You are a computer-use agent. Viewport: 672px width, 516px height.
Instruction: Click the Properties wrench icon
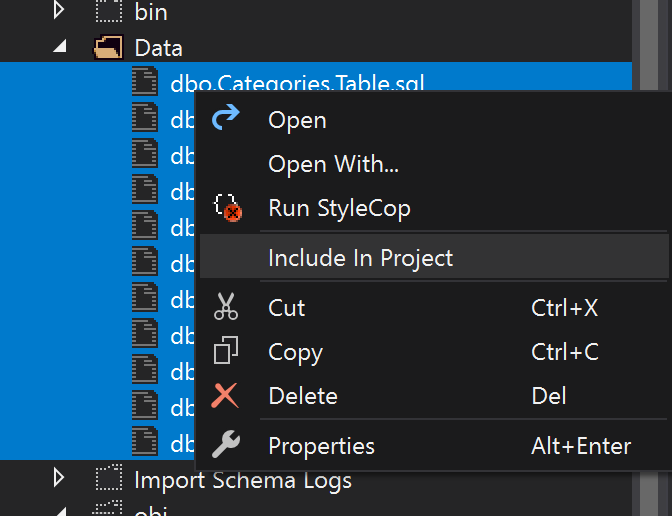click(x=227, y=445)
